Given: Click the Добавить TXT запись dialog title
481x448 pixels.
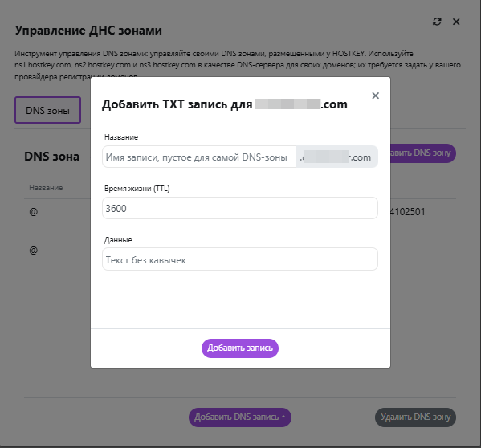Looking at the screenshot, I should [225, 104].
